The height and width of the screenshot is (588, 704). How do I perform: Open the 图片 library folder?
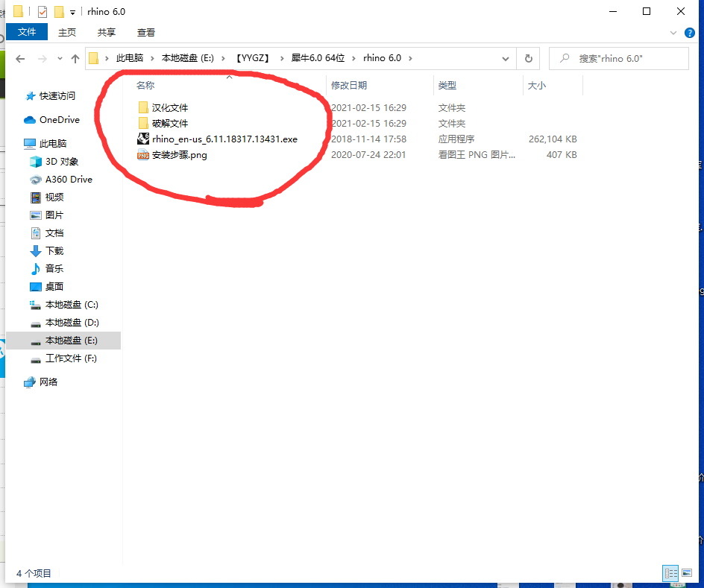click(54, 215)
